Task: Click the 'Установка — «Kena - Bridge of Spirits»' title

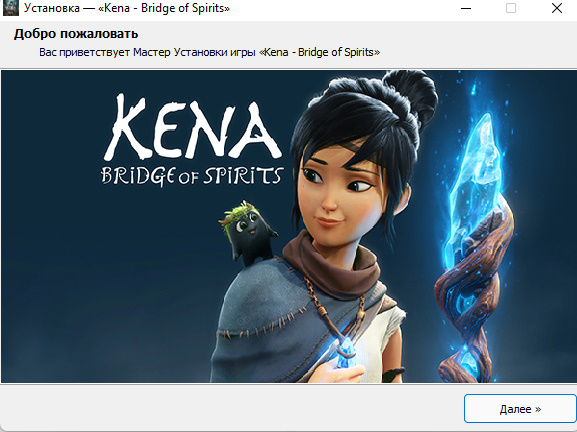Action: tap(127, 8)
